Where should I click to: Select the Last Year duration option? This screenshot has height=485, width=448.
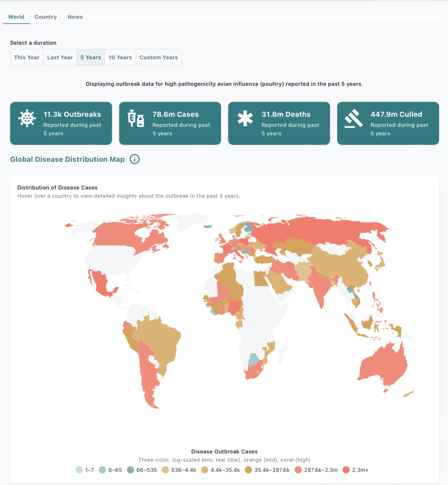(60, 57)
